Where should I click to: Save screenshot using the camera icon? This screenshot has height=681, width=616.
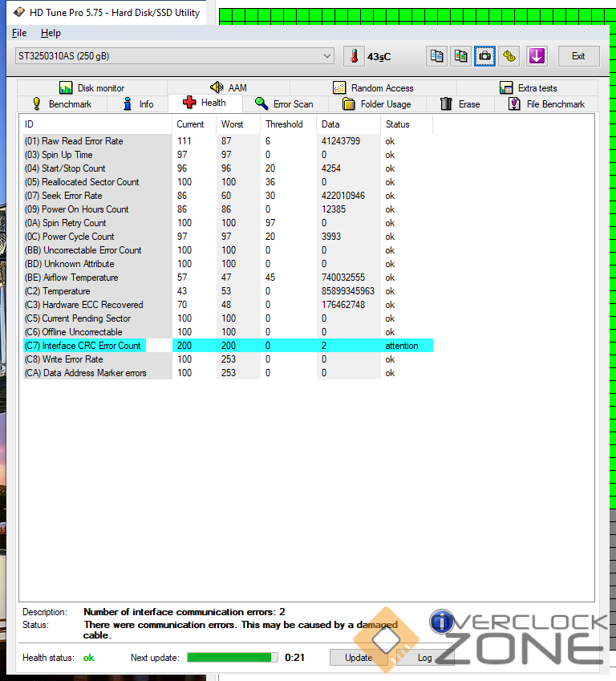pyautogui.click(x=484, y=56)
